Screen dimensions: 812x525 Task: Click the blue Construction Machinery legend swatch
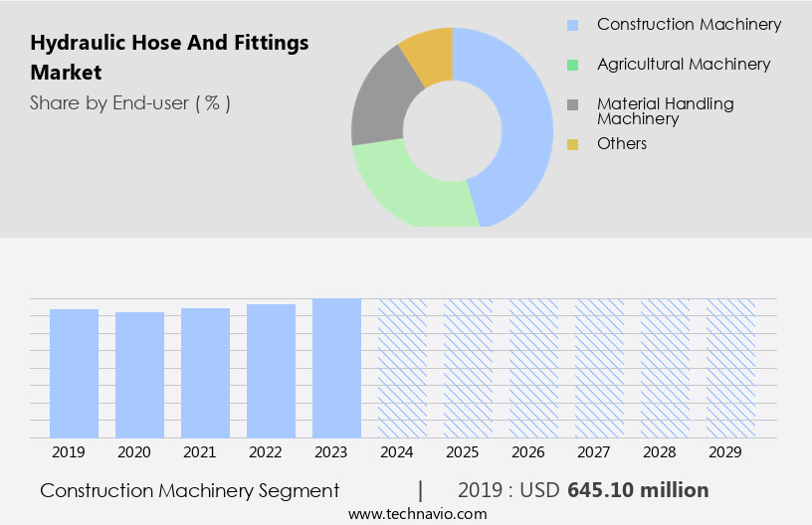tap(572, 25)
